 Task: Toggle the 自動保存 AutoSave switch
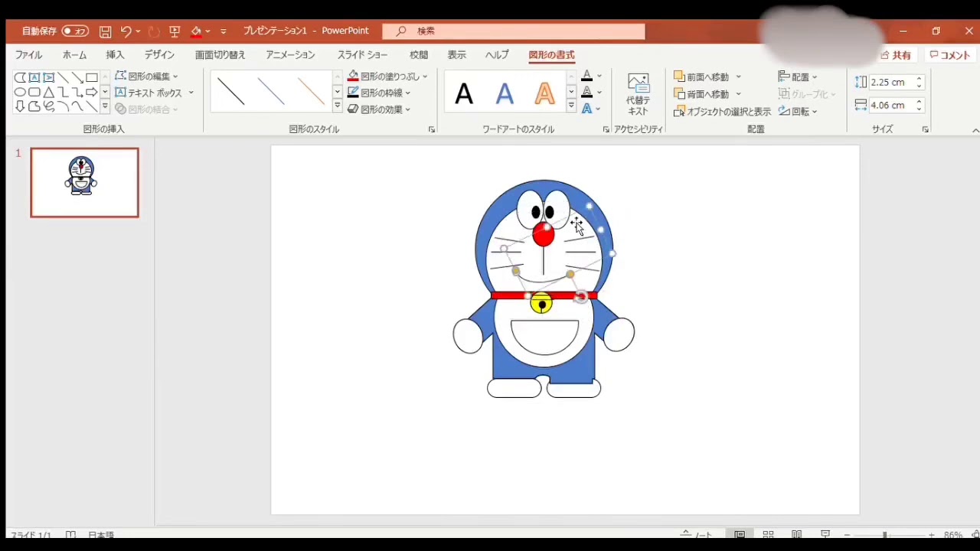(75, 31)
